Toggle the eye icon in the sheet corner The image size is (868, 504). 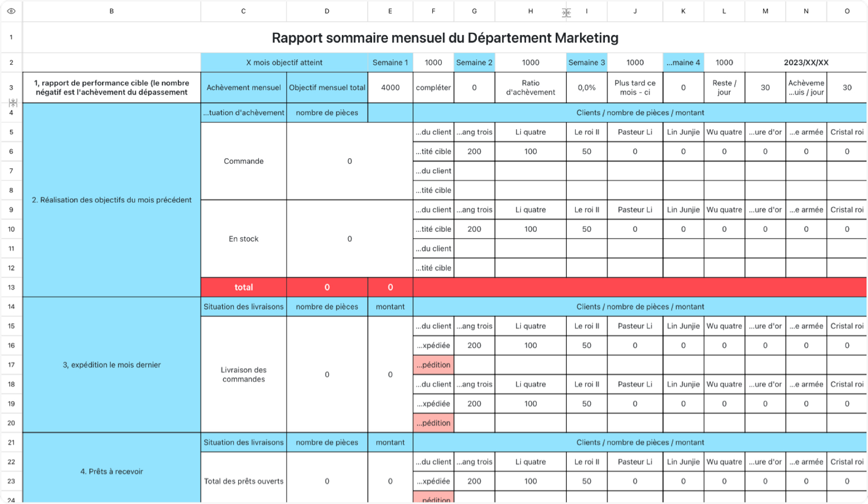pyautogui.click(x=11, y=11)
